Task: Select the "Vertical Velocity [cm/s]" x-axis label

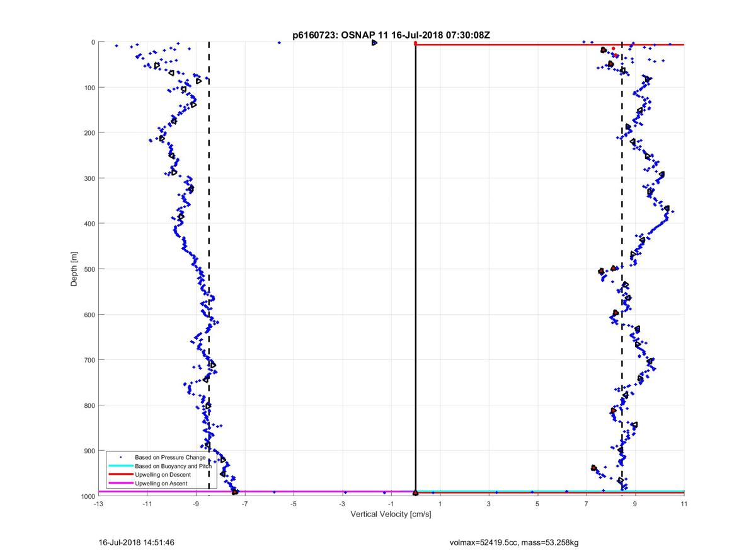Action: click(391, 514)
